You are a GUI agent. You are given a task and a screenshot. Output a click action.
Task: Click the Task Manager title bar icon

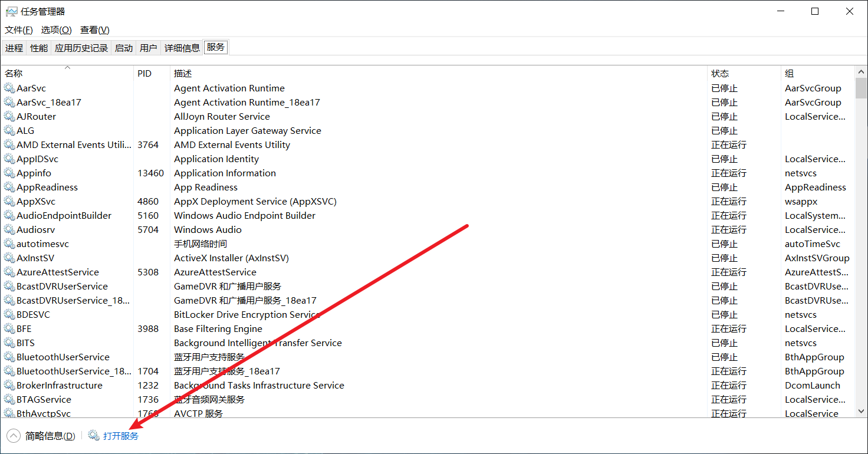point(11,11)
